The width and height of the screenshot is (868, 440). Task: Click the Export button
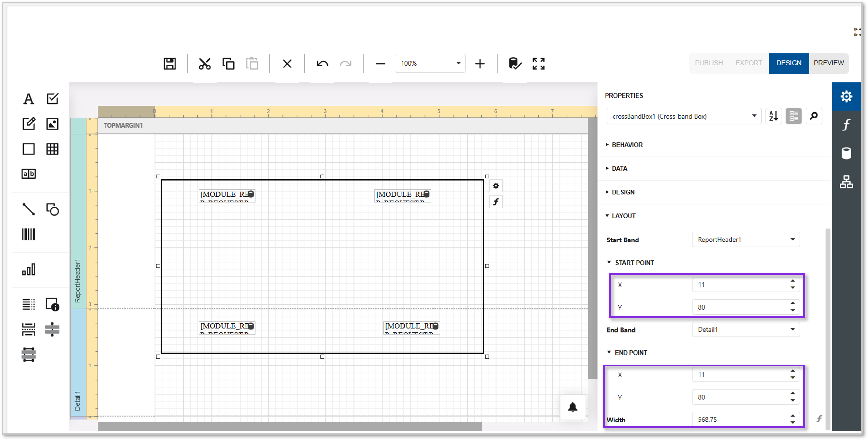click(748, 63)
